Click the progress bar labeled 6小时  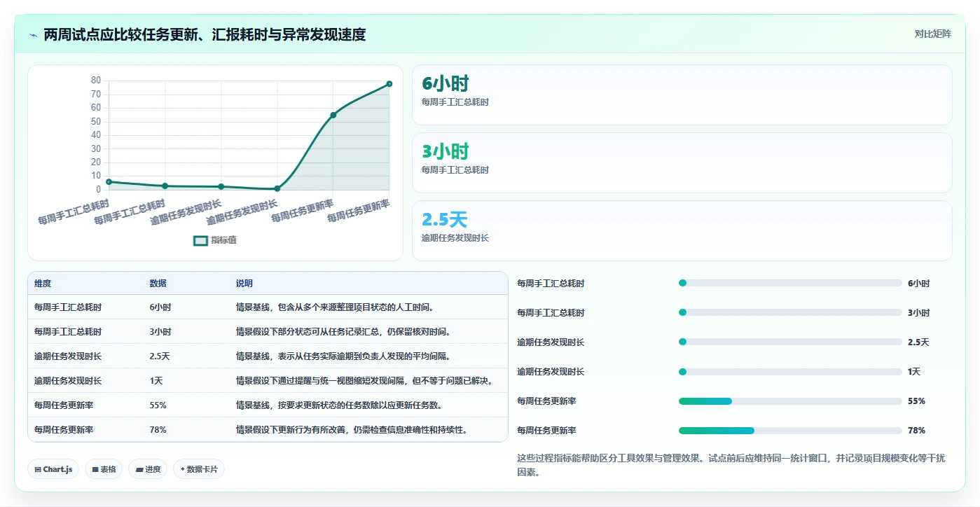[x=790, y=284]
